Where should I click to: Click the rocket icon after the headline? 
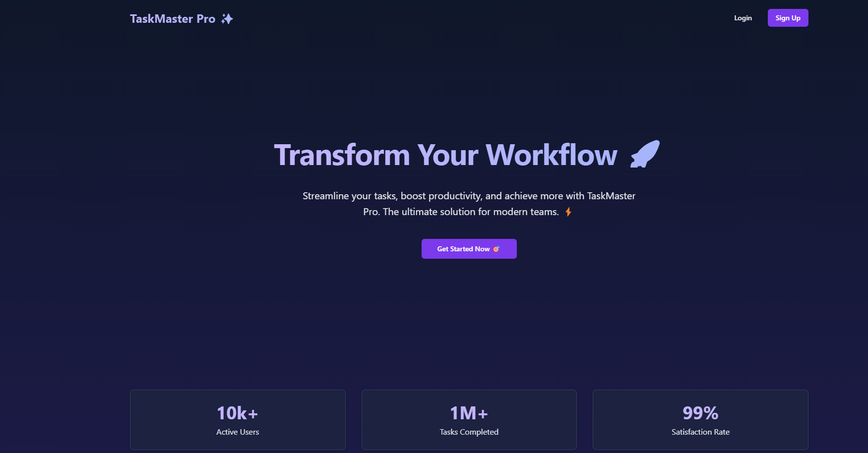pos(645,154)
